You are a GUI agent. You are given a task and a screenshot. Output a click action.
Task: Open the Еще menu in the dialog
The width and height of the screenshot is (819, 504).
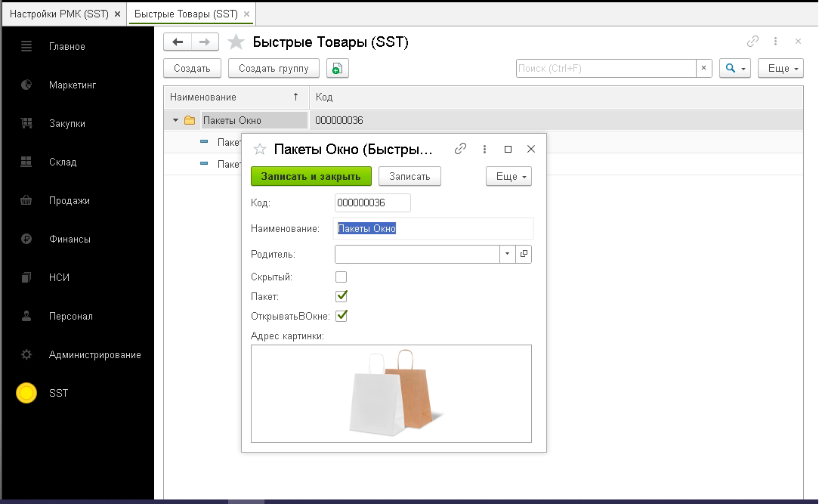(508, 176)
